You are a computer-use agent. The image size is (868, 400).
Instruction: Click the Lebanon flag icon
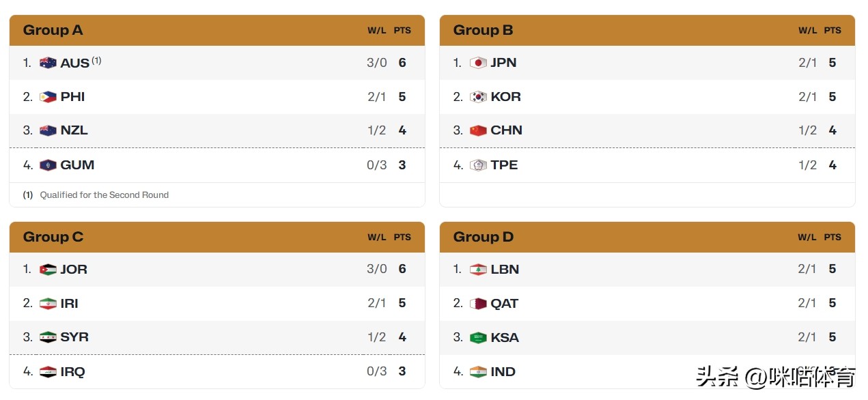[x=478, y=270]
